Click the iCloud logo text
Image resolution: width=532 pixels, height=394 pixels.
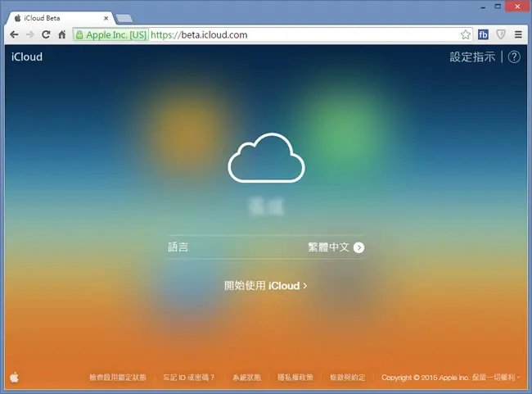pos(27,57)
